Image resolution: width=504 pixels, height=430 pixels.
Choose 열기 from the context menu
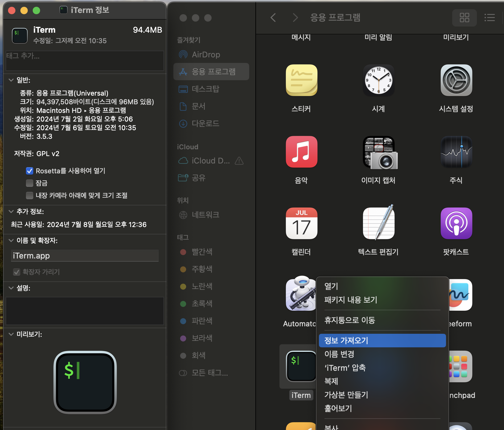coord(382,286)
